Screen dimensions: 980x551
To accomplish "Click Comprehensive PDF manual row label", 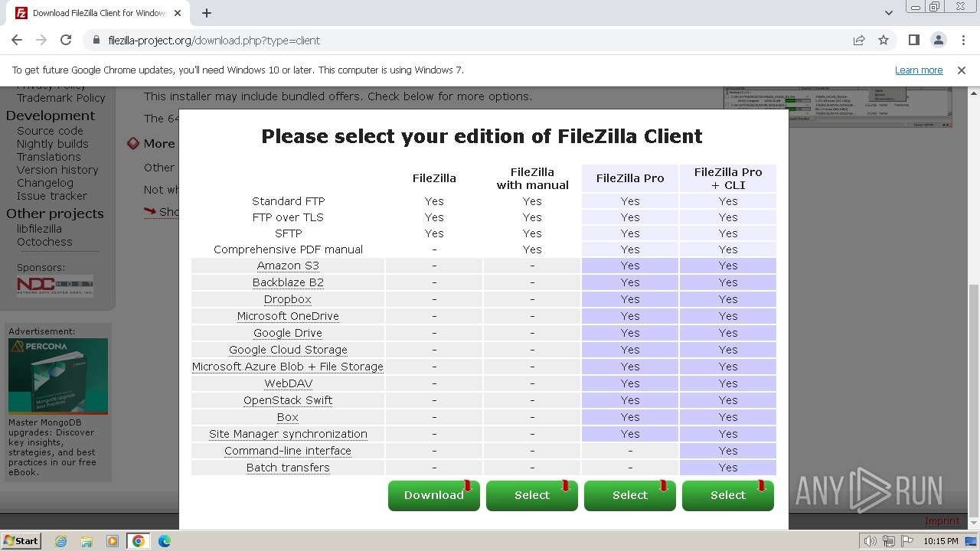I will tap(288, 249).
